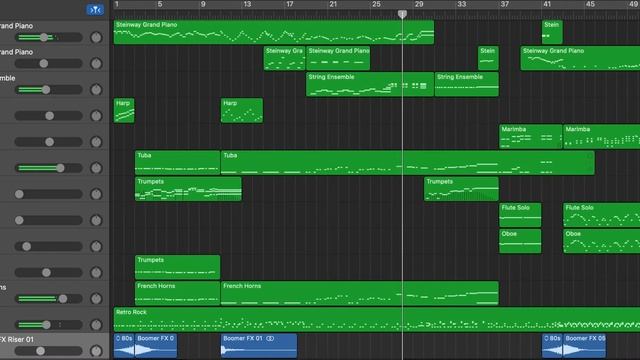Click the FX Riser 01 track name
Screen dimensions: 640x360
(17, 340)
